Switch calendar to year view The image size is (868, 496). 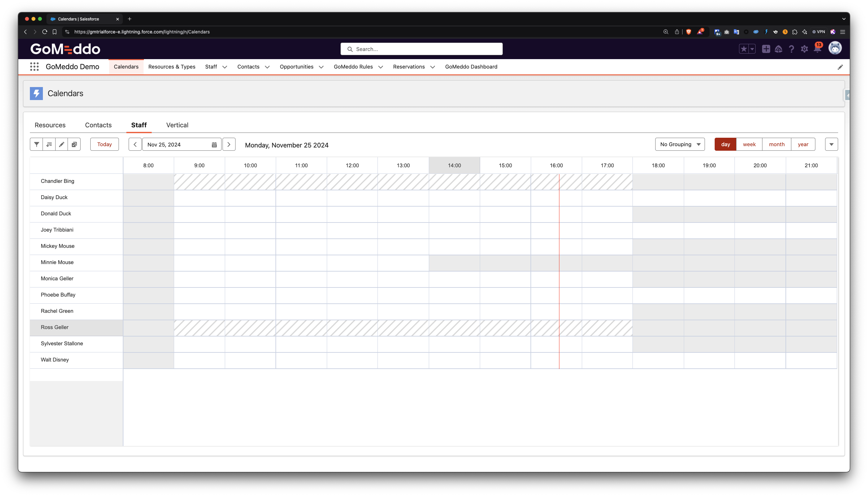click(803, 145)
